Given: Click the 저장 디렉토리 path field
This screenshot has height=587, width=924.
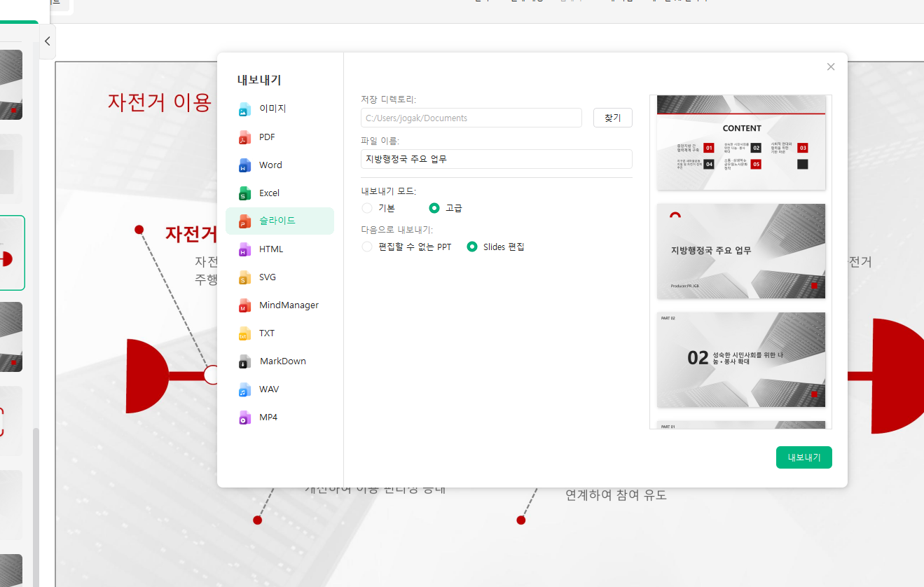Looking at the screenshot, I should coord(471,118).
